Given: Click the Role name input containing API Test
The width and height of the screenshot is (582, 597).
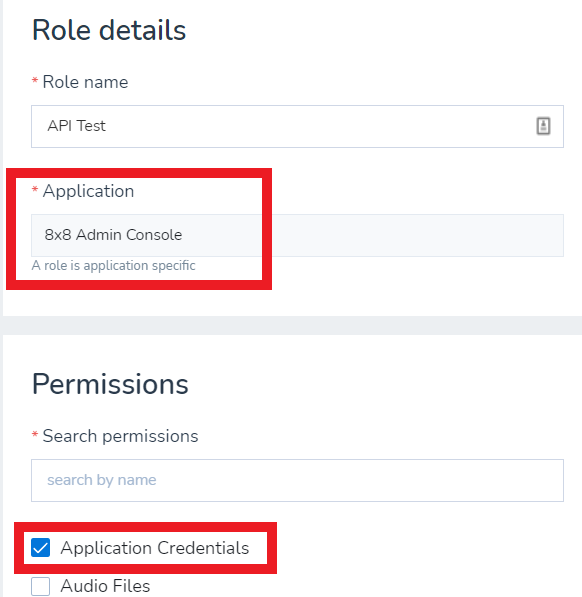Looking at the screenshot, I should point(297,126).
